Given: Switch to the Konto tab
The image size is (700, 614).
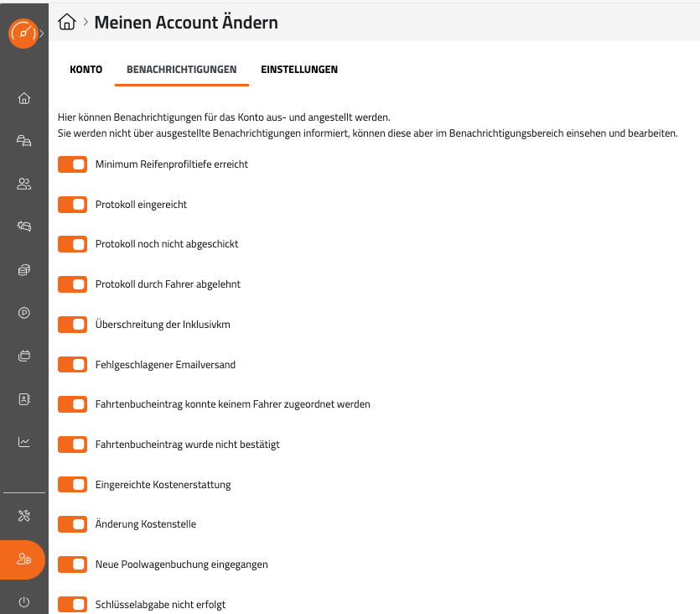Looking at the screenshot, I should pos(86,70).
